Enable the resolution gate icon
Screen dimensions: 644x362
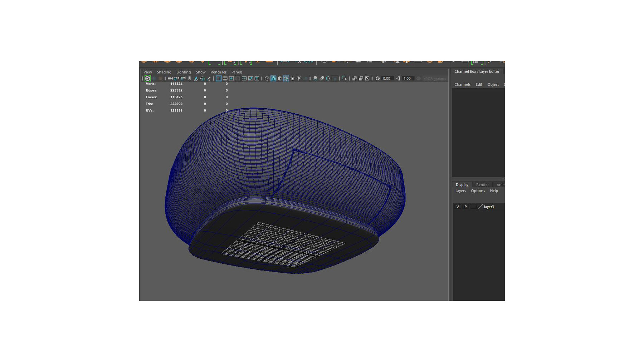pos(231,79)
